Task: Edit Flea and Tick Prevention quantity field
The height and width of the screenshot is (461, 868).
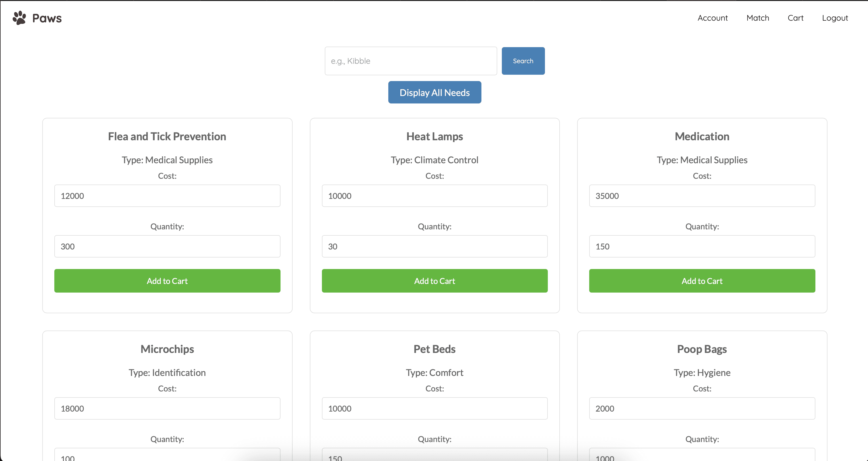Action: (x=167, y=246)
